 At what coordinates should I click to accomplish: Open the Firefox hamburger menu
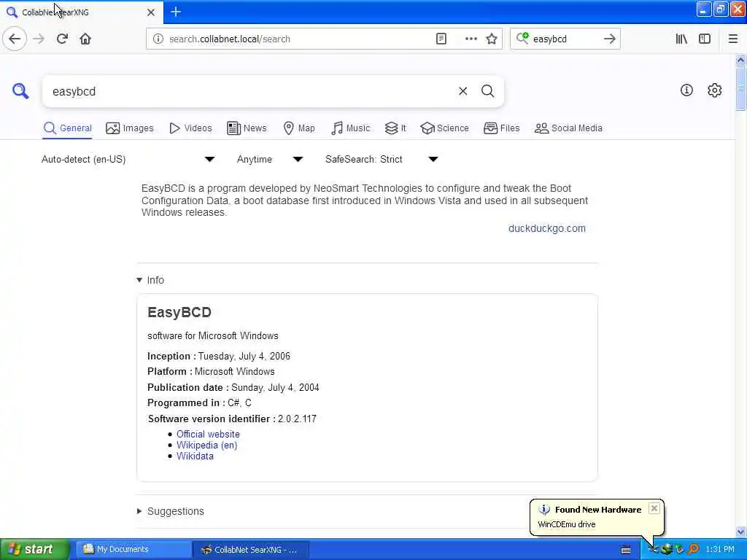[732, 39]
